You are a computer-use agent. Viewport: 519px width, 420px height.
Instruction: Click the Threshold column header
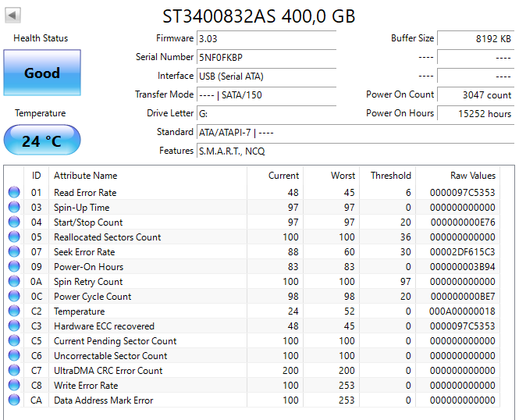[x=390, y=176]
